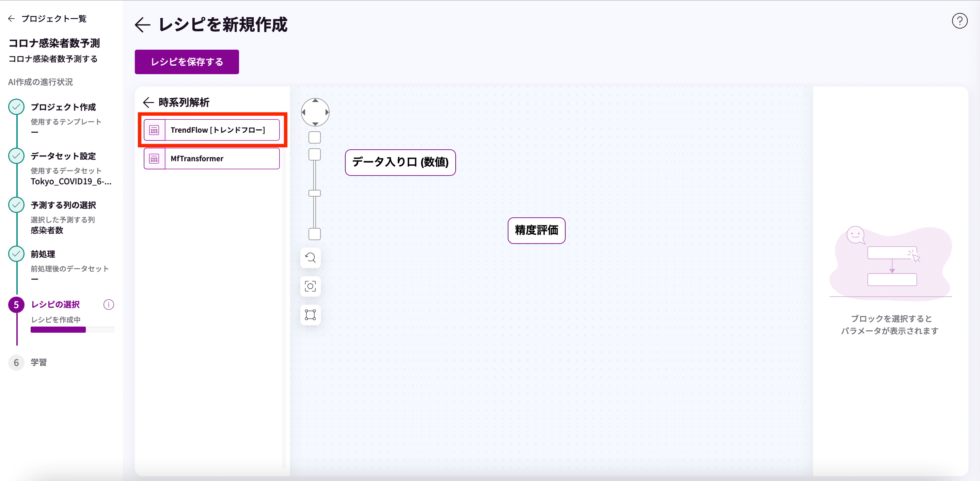Image resolution: width=980 pixels, height=481 pixels.
Task: Select the TrendFlow [トレンドフロー] block
Action: coord(211,130)
